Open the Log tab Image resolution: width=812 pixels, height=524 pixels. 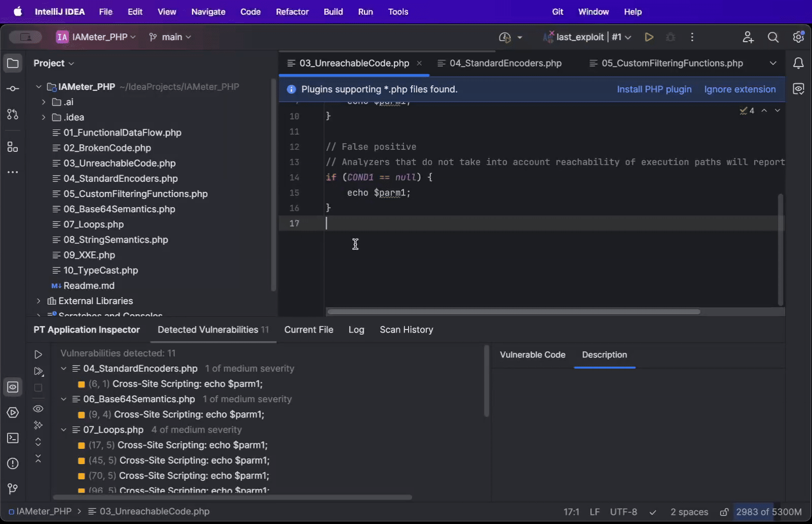coord(356,330)
